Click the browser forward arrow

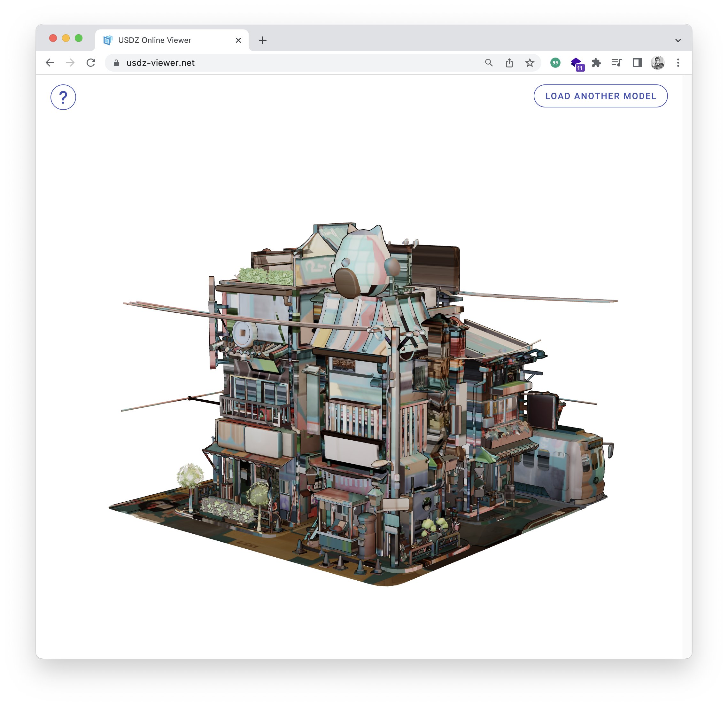[x=70, y=63]
